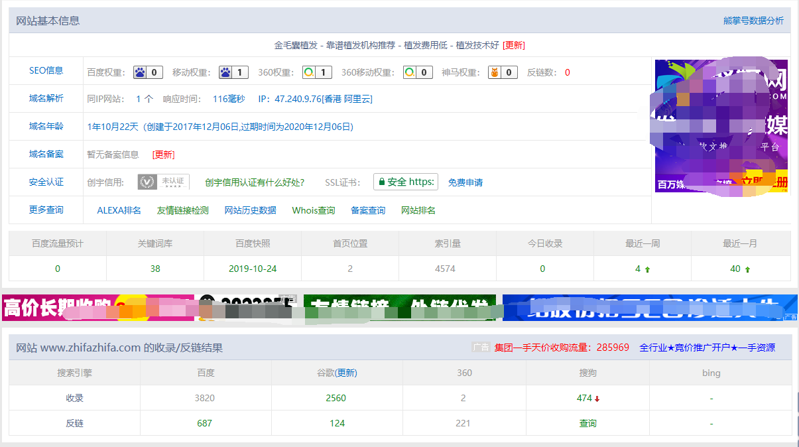This screenshot has width=799, height=447.
Task: Click the 360 反链 value 221
Action: click(x=463, y=423)
